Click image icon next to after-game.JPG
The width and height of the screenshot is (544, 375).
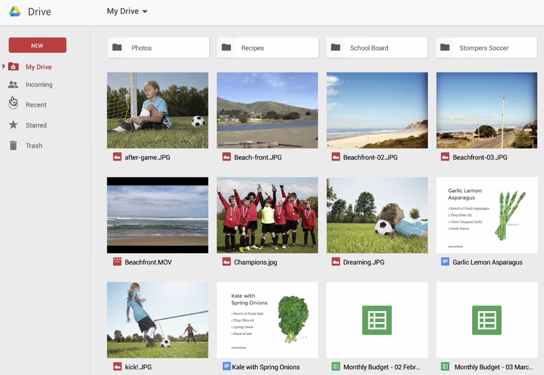pyautogui.click(x=117, y=157)
